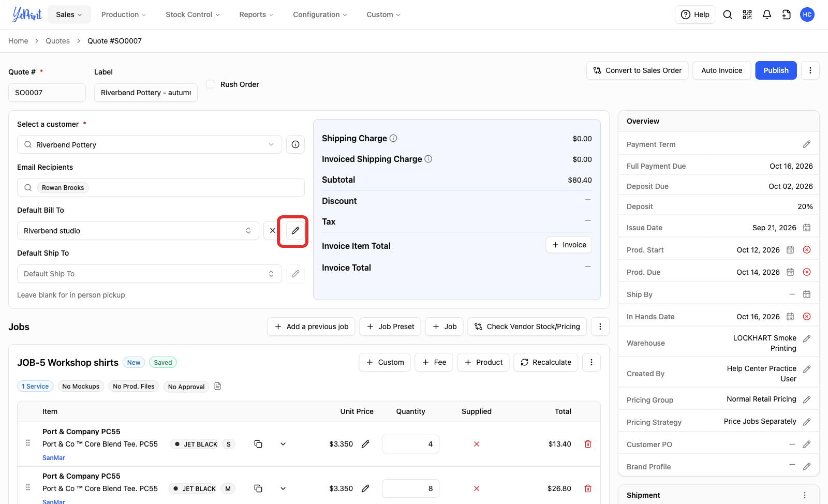Click the Email Recipients field
The width and height of the screenshot is (828, 504).
click(161, 187)
